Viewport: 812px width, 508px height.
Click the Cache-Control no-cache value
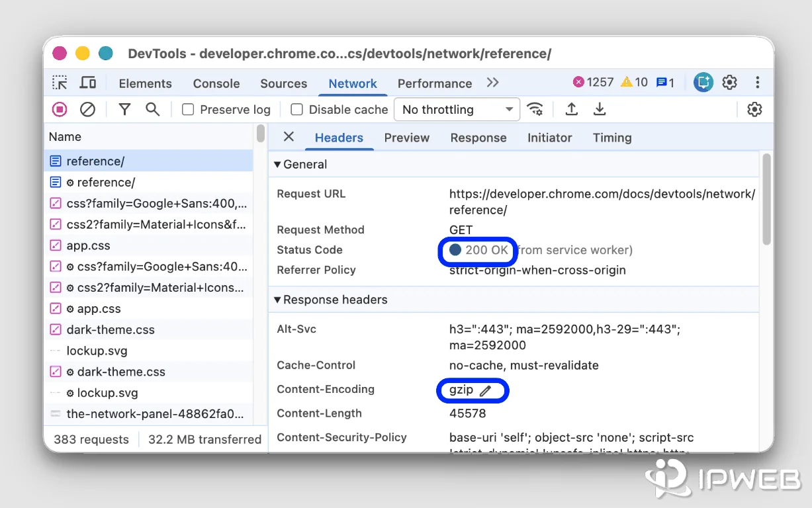(x=523, y=365)
